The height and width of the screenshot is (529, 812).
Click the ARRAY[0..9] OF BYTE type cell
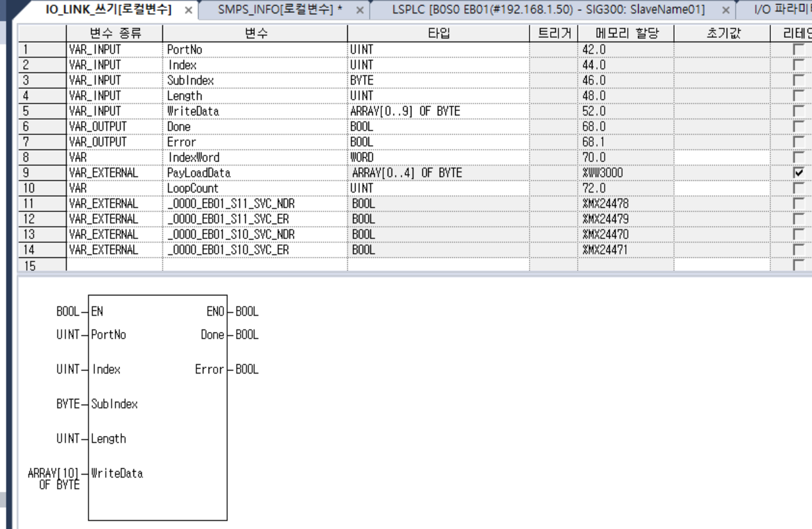[x=438, y=110]
